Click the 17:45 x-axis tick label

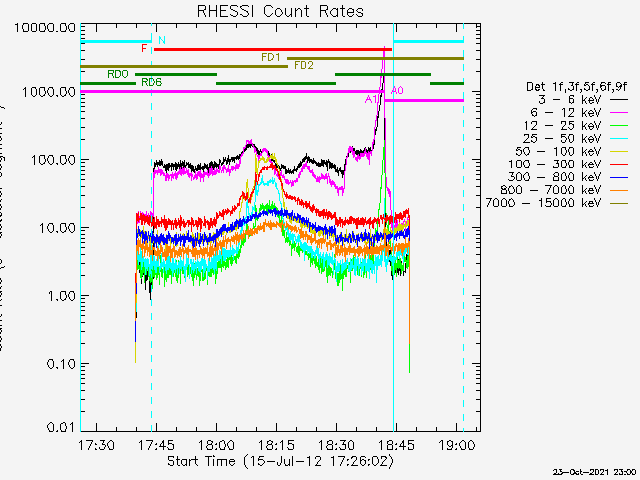click(156, 445)
